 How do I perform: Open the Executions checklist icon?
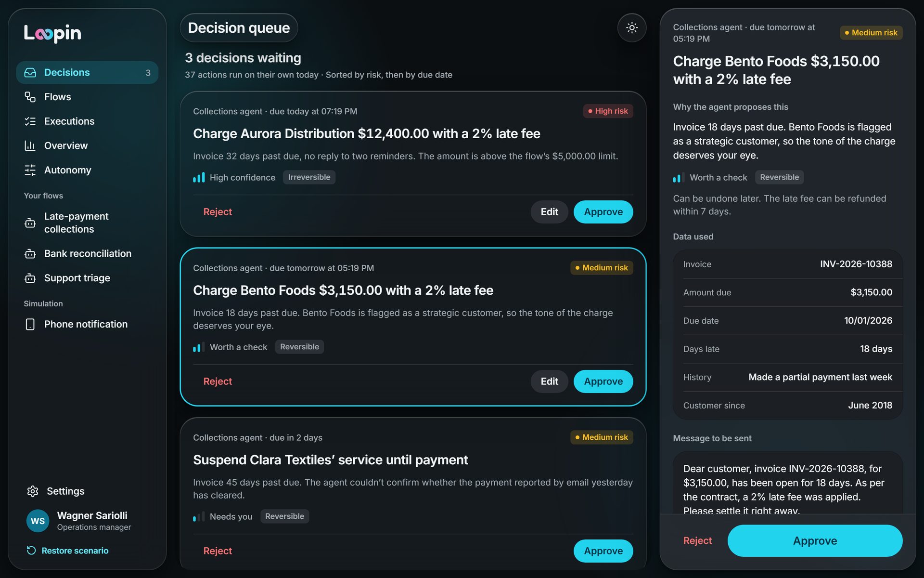tap(30, 121)
